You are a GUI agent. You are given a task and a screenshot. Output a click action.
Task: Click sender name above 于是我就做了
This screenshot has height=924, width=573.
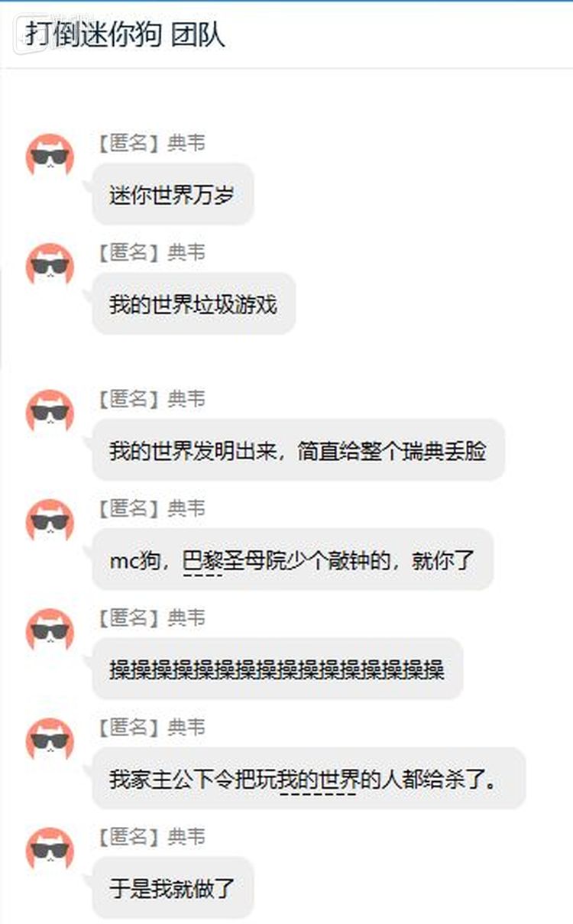[151, 836]
